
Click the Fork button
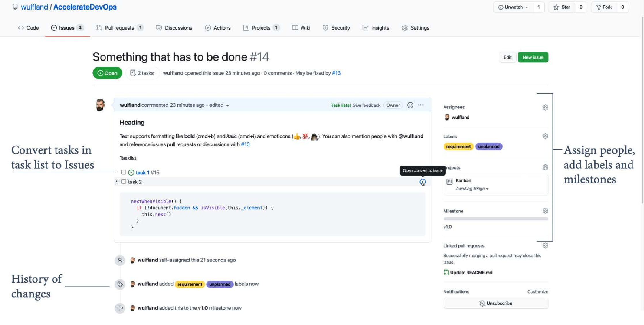[604, 7]
